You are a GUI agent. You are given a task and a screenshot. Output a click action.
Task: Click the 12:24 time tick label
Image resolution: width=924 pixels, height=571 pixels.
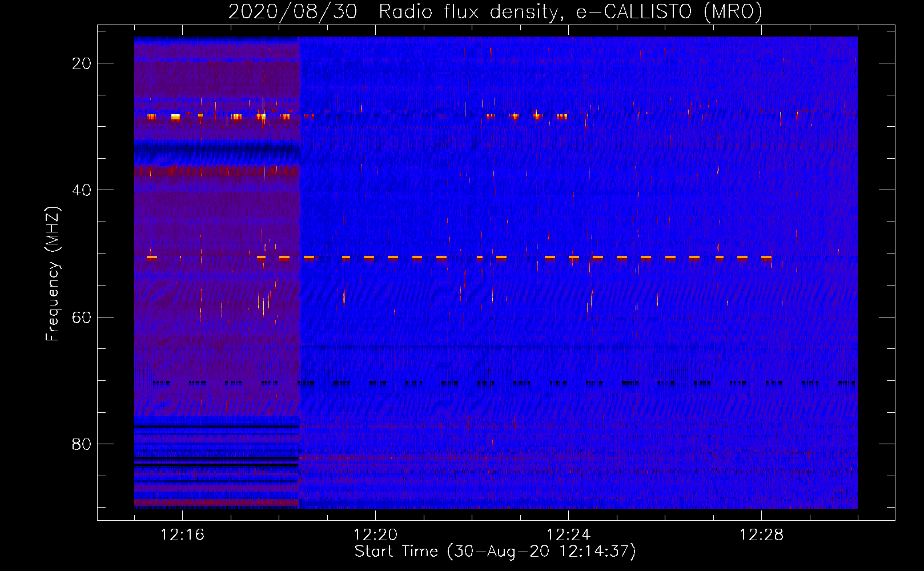point(568,534)
